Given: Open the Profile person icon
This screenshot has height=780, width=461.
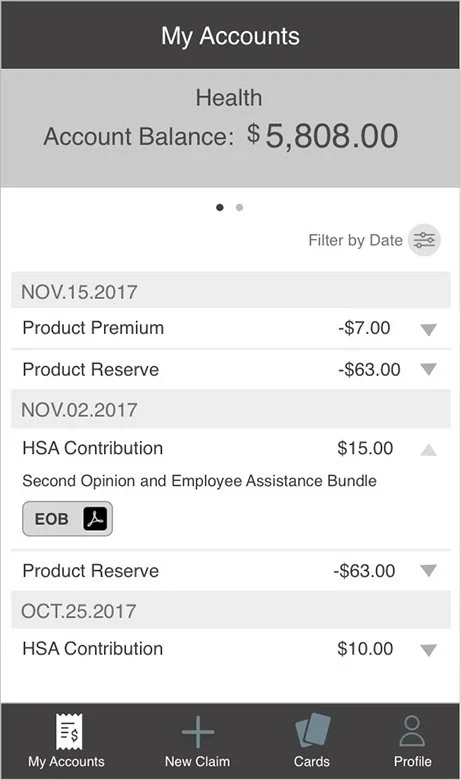Looking at the screenshot, I should pyautogui.click(x=412, y=731).
